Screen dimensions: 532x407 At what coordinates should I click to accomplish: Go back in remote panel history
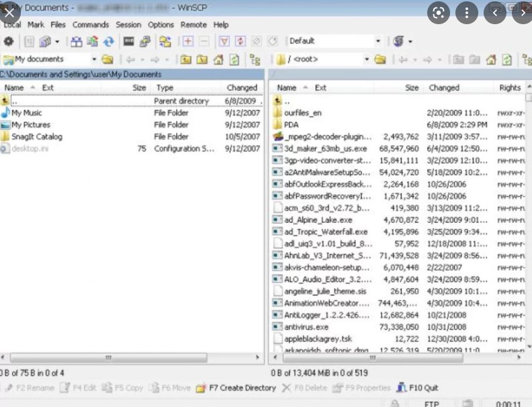[x=403, y=60]
